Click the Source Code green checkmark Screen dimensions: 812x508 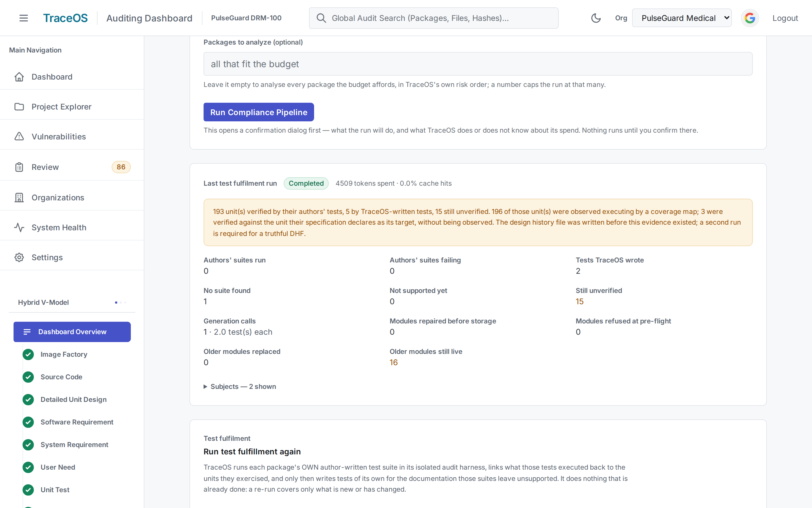(28, 377)
